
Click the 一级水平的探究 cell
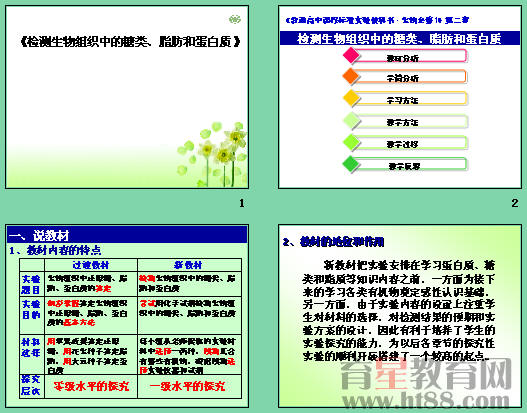tap(189, 386)
